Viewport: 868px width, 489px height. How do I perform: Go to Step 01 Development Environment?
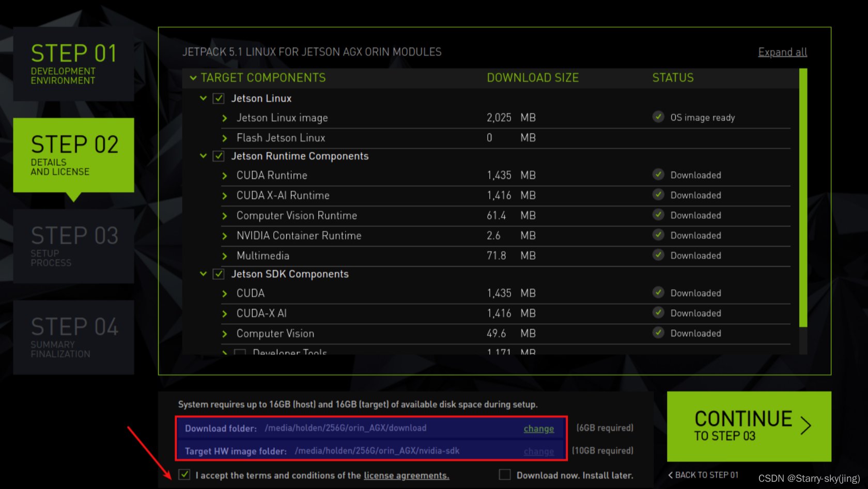pyautogui.click(x=73, y=64)
